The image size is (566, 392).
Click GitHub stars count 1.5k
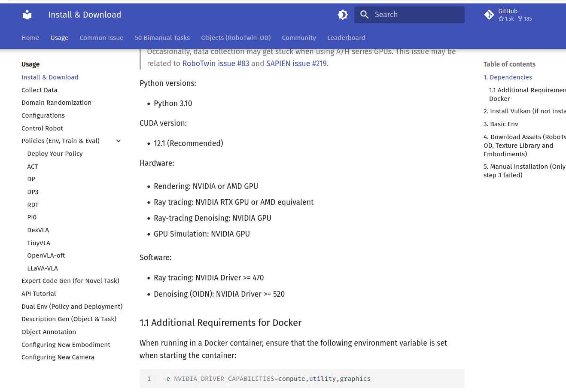coord(506,19)
